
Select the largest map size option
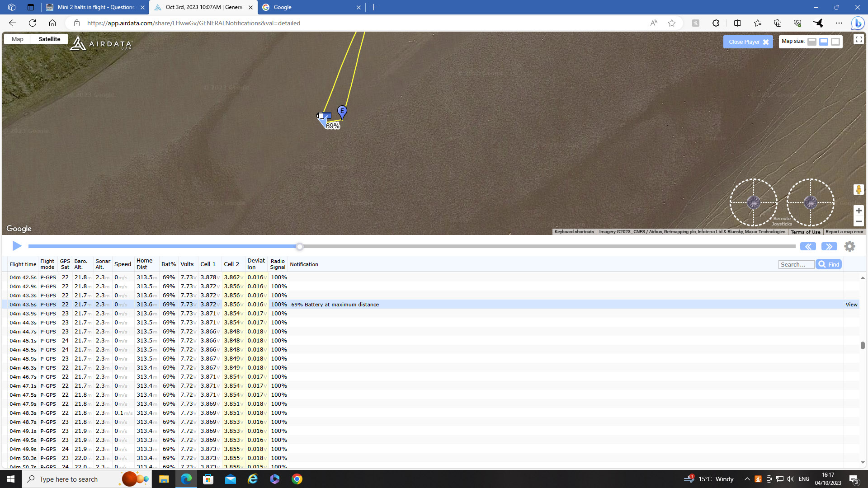click(x=835, y=42)
